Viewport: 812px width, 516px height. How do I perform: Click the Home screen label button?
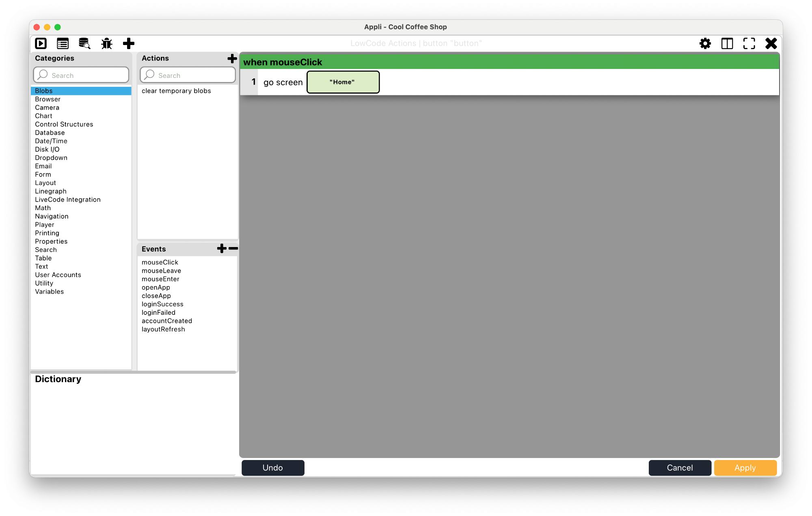point(343,82)
